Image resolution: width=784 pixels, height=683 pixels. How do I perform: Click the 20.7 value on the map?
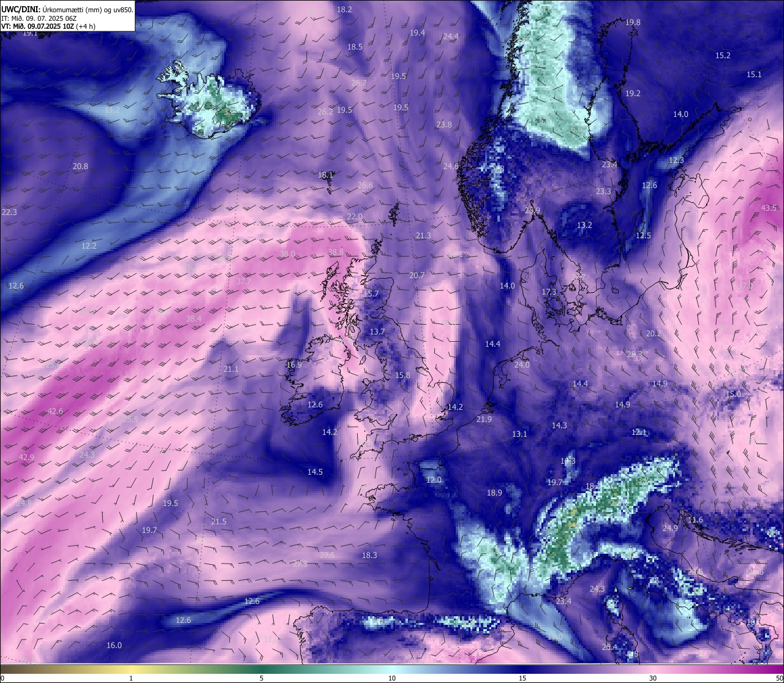[x=417, y=275]
